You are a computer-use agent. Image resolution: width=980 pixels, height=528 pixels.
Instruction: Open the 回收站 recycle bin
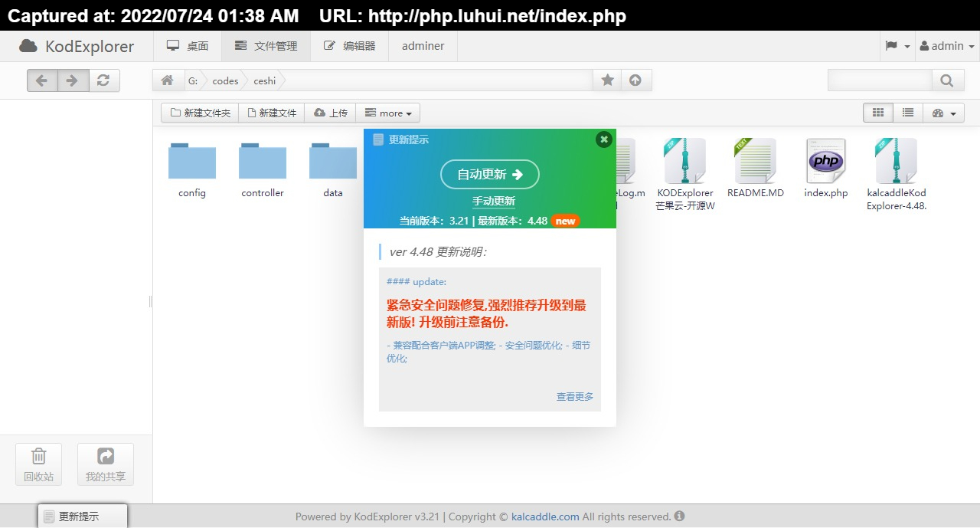[x=38, y=464]
